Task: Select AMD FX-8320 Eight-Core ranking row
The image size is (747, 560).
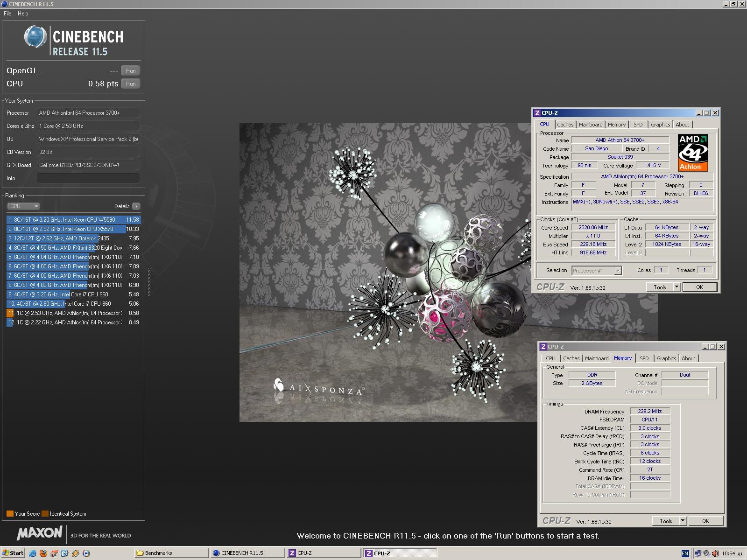Action: [x=73, y=248]
